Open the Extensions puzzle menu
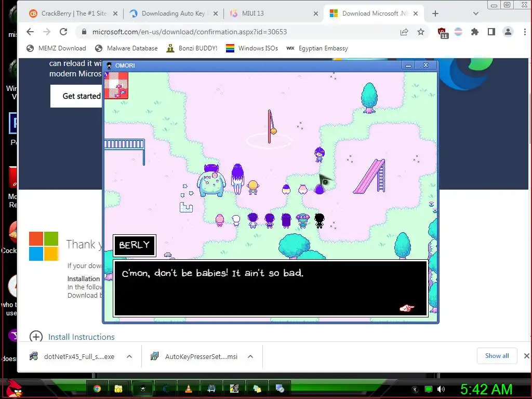 (475, 32)
